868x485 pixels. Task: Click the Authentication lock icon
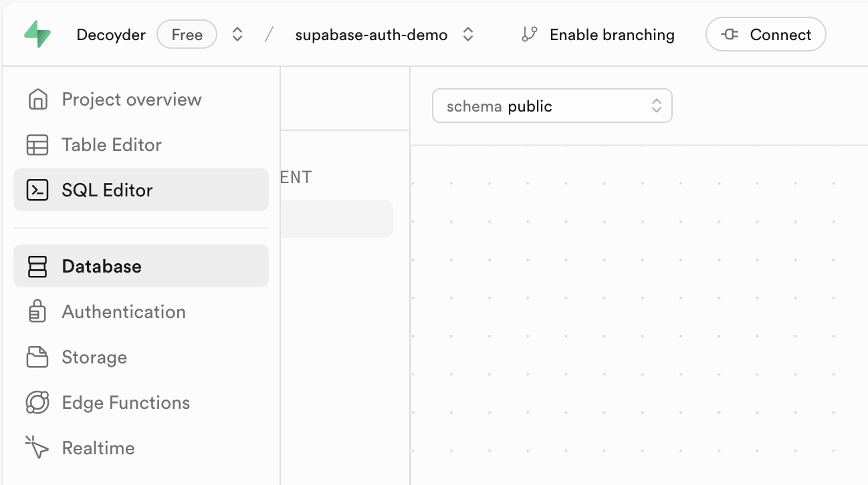37,312
